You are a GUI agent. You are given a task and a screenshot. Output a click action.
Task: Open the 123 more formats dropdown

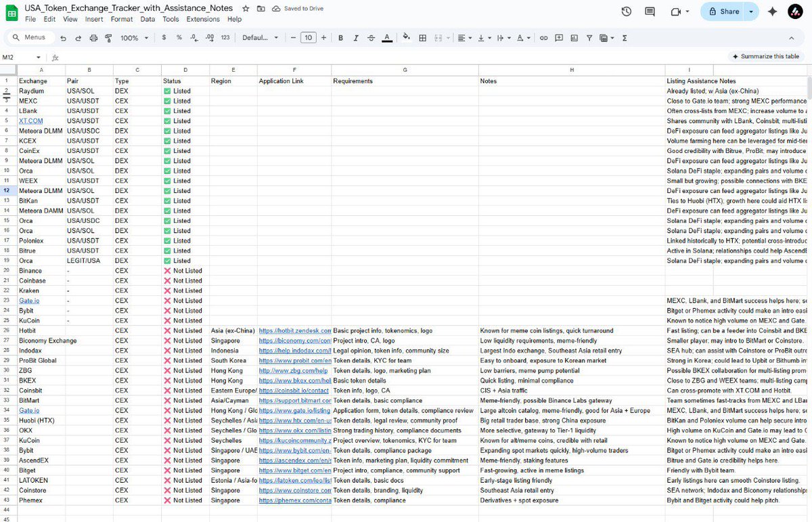click(x=225, y=38)
